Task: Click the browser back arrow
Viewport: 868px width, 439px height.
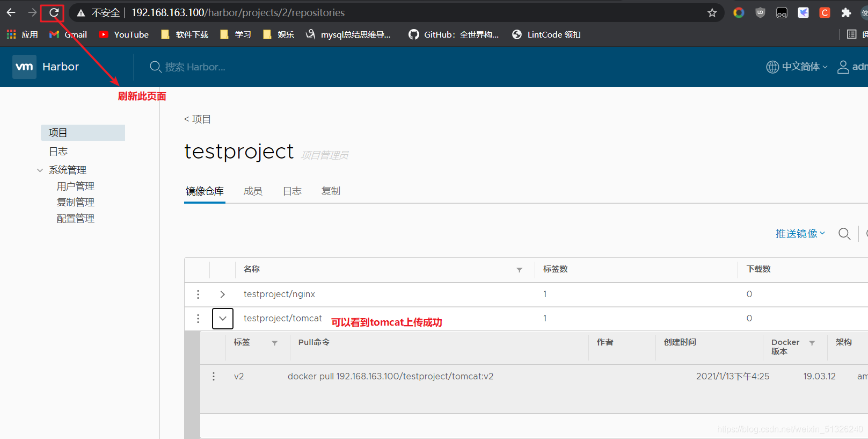Action: click(x=11, y=12)
